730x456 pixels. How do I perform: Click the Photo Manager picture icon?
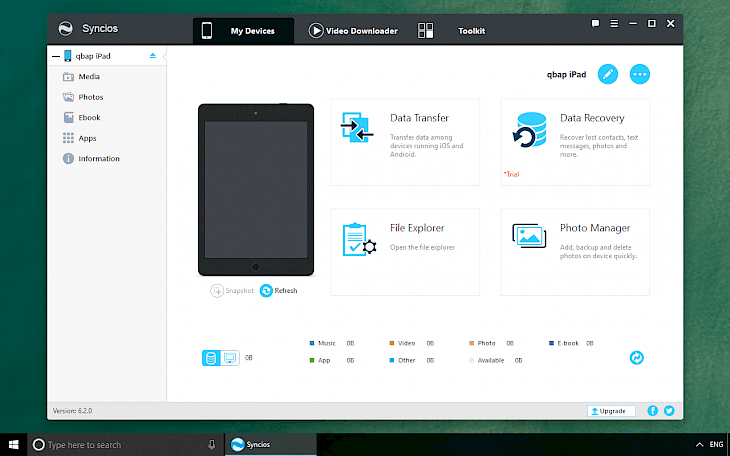(529, 236)
